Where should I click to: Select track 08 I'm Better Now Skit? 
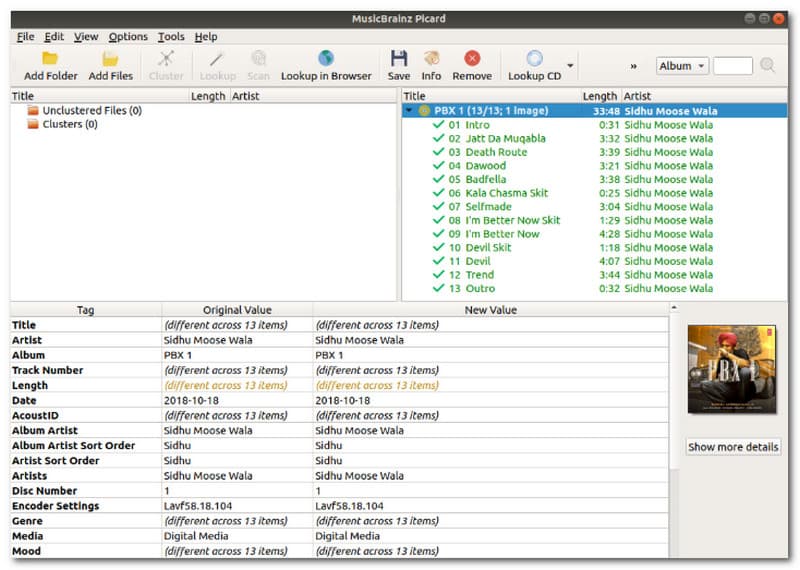[x=594, y=220]
